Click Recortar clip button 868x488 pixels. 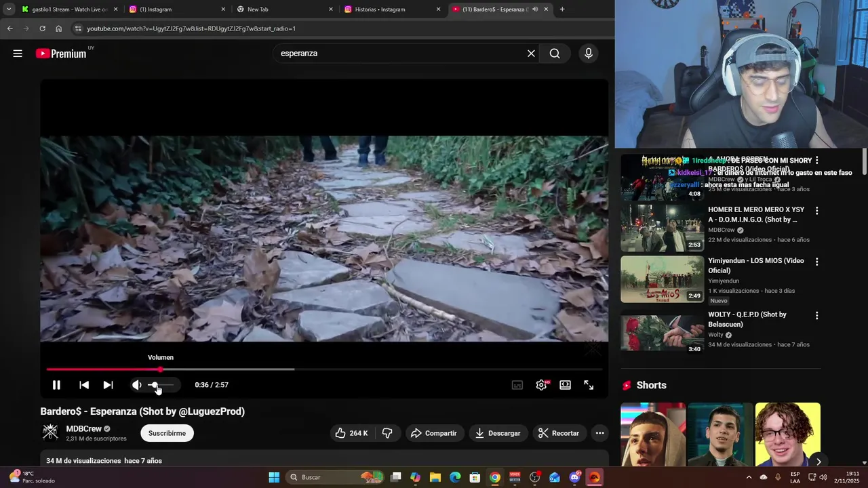558,433
